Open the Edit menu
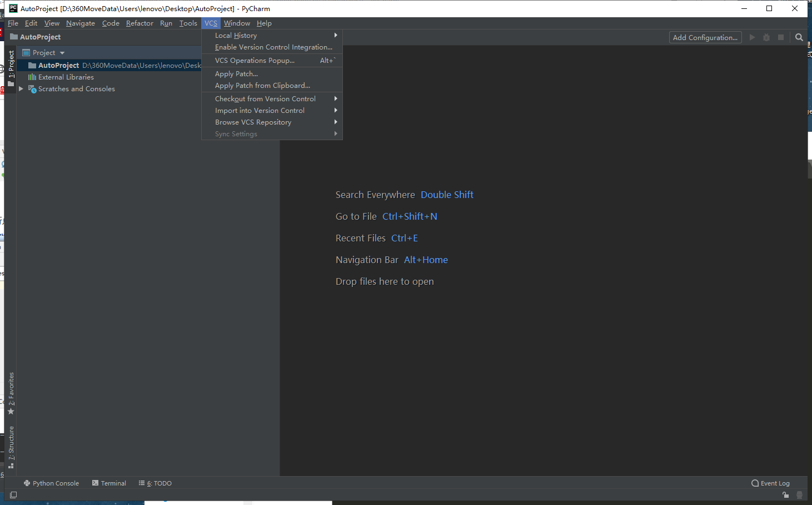Viewport: 812px width, 505px height. (x=31, y=23)
